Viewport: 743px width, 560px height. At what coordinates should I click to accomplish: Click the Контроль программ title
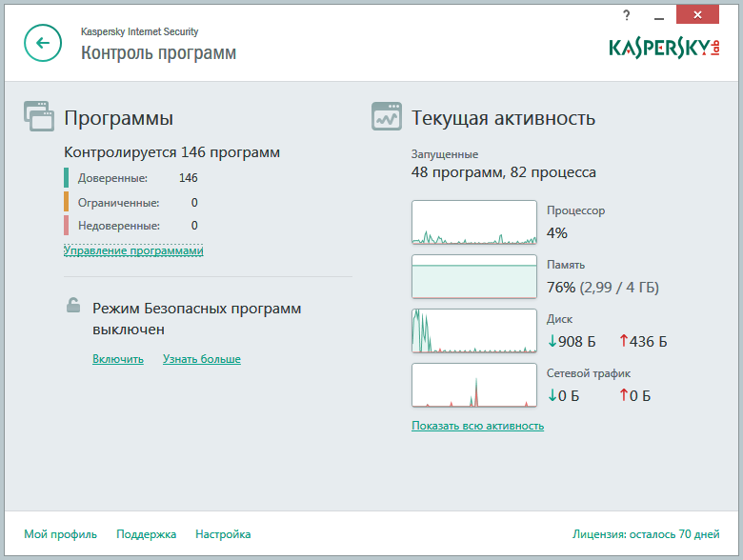pos(159,52)
